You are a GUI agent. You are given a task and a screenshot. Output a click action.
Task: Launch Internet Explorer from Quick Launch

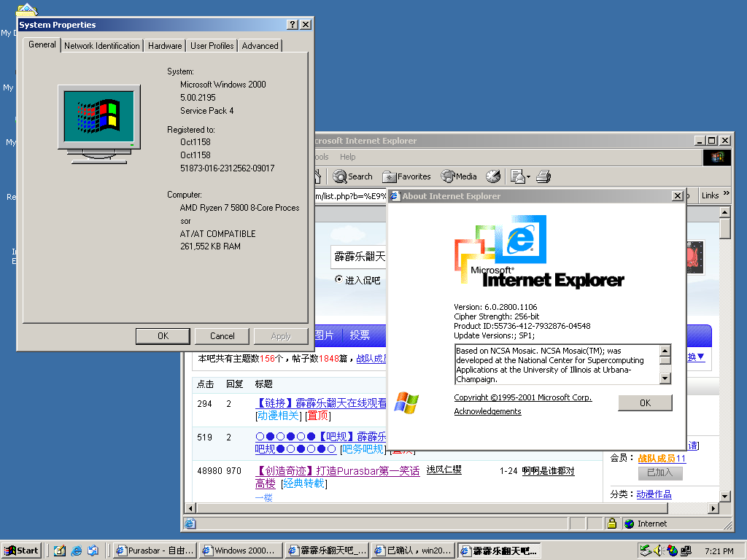76,551
